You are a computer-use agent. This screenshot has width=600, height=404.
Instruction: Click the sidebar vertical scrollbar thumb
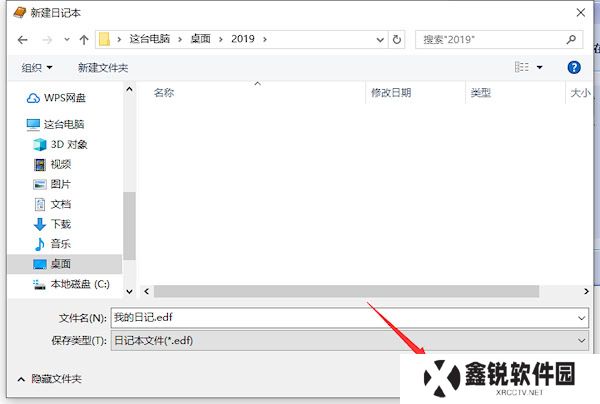coord(129,226)
